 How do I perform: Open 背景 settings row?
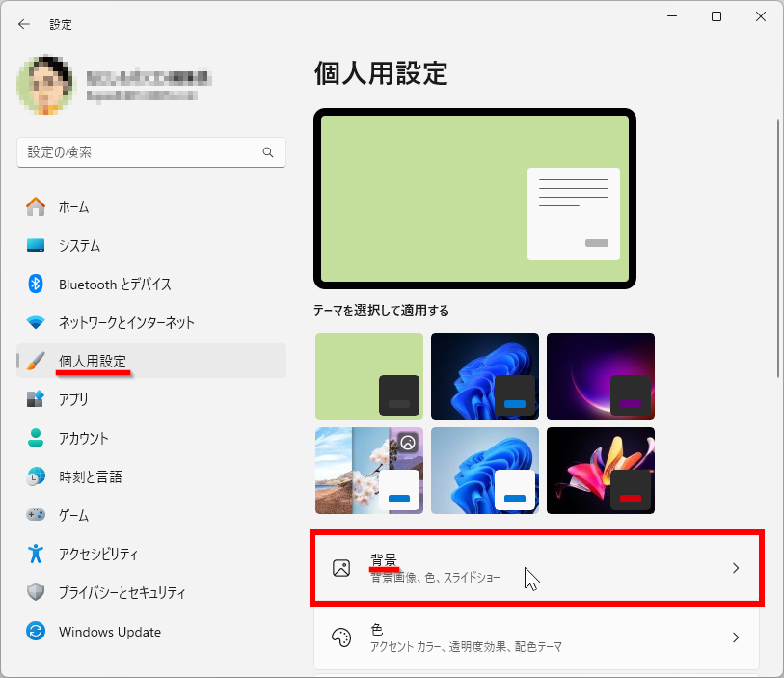pyautogui.click(x=536, y=568)
